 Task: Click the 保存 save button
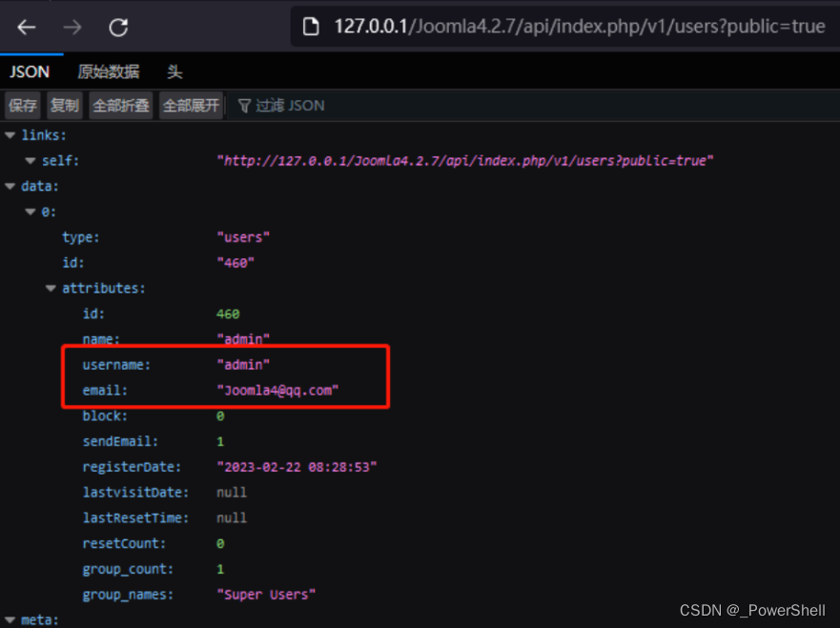click(x=23, y=106)
